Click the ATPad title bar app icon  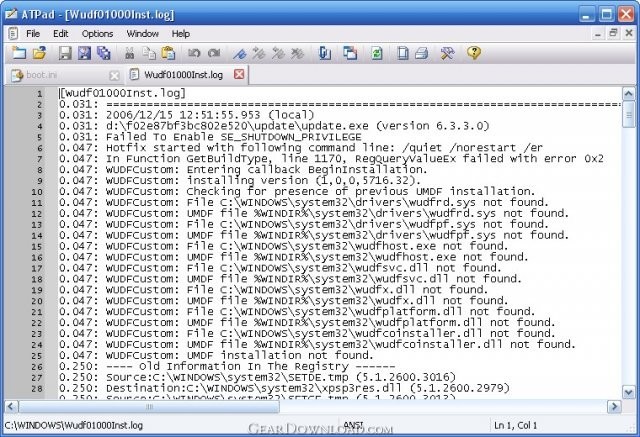pyautogui.click(x=11, y=14)
